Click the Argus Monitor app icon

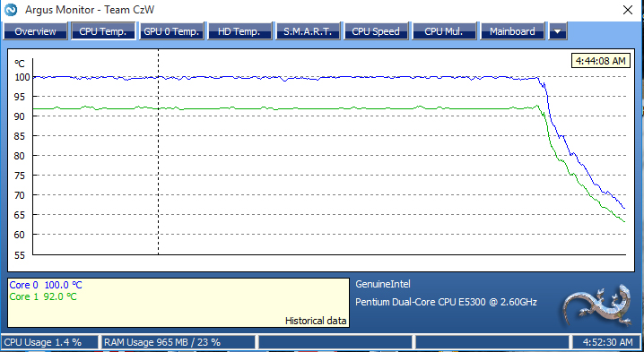point(11,10)
